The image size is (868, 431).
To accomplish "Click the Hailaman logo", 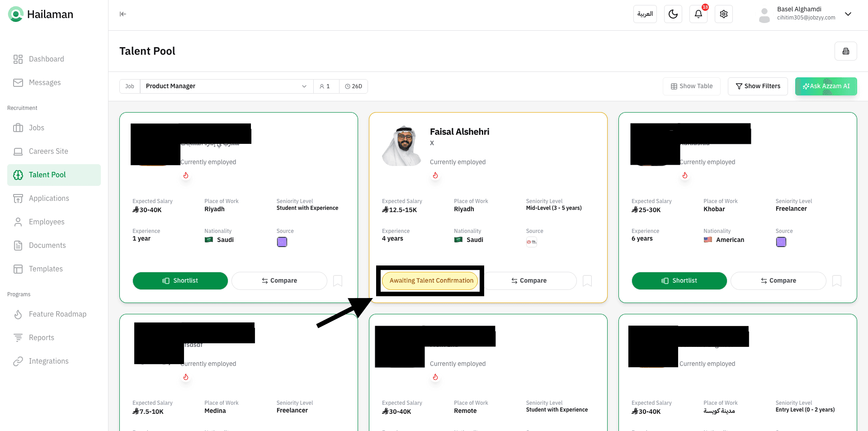I will [x=41, y=14].
